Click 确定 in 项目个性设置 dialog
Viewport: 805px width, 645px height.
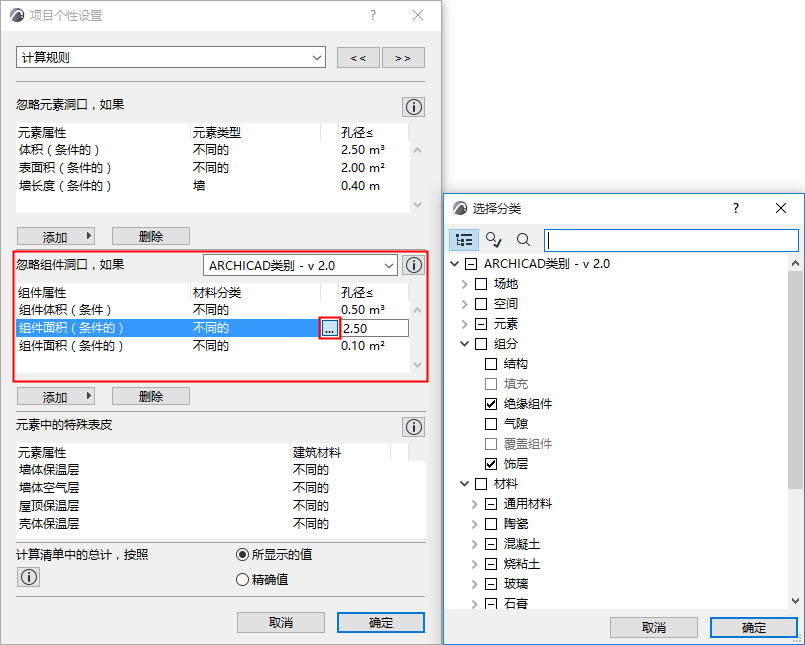(x=381, y=622)
